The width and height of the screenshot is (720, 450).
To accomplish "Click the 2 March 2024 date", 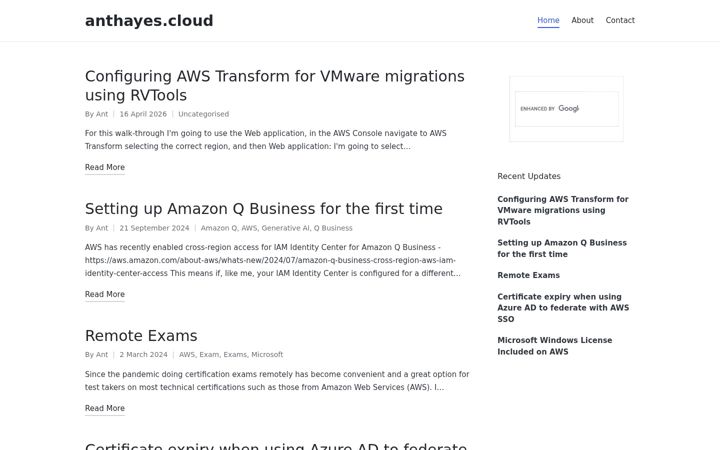I will point(143,354).
